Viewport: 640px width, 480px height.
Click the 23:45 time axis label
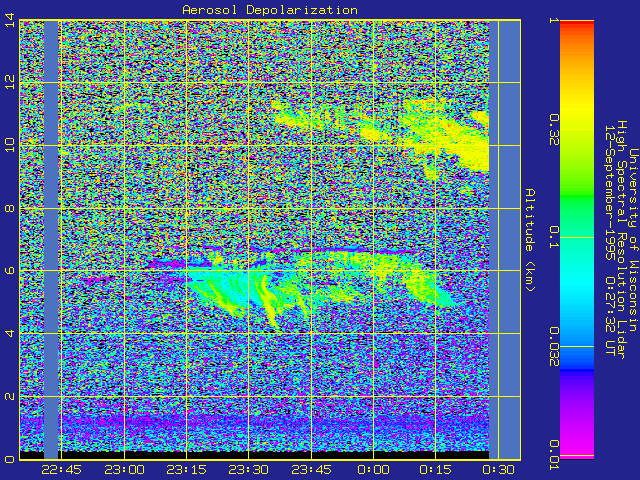click(311, 470)
